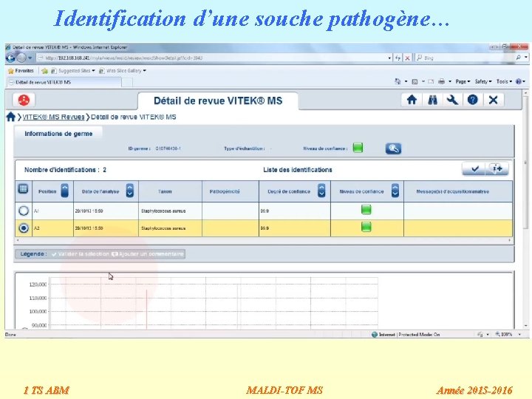Add a comment with the comment-plus button

tap(497, 168)
